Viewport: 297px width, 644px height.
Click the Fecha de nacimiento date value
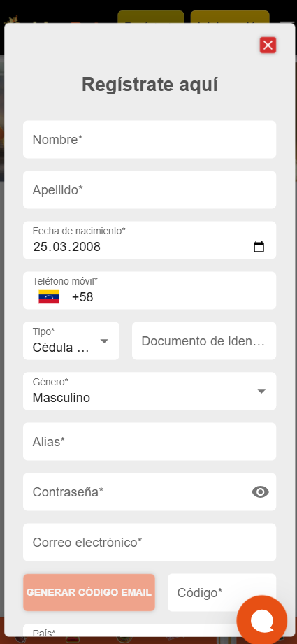(x=67, y=247)
